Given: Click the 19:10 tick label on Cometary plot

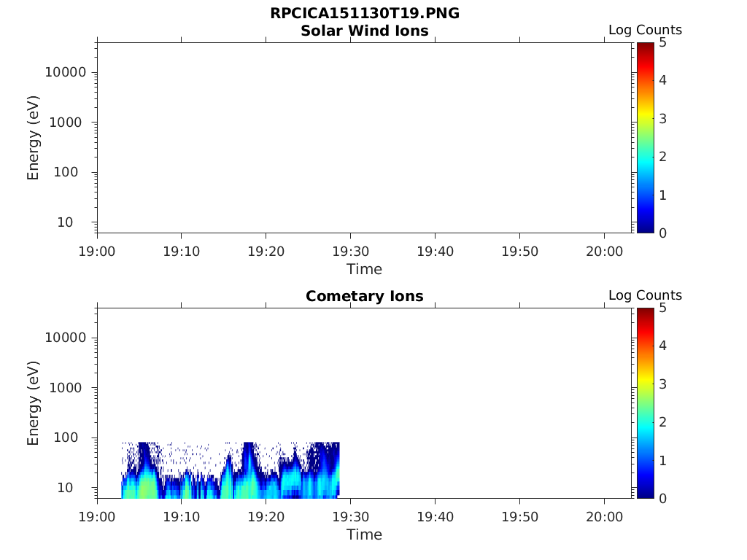Looking at the screenshot, I should click(x=182, y=517).
